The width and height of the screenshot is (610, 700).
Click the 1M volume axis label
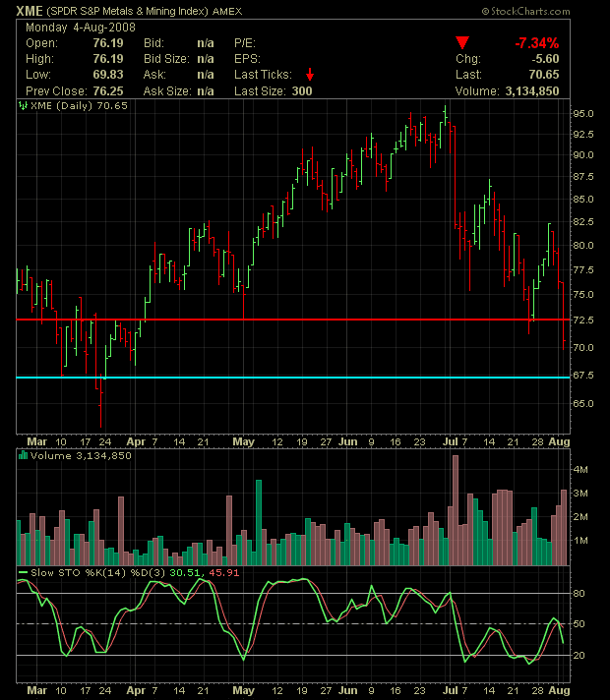(x=580, y=541)
